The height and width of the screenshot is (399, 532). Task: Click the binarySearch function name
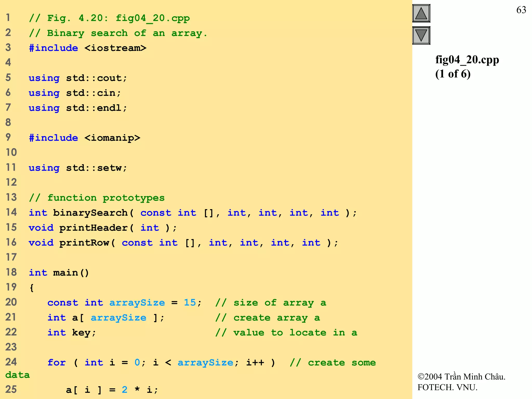[x=90, y=213]
